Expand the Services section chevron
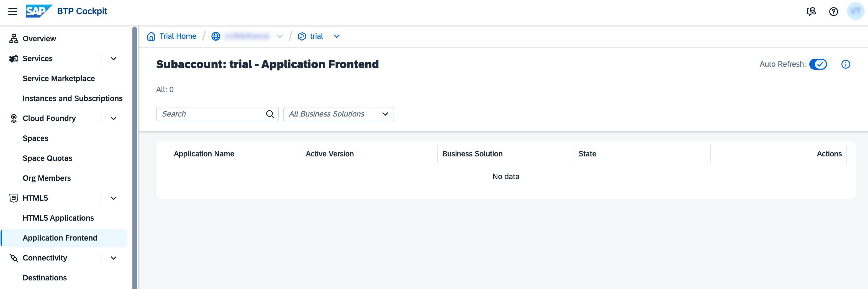The width and height of the screenshot is (868, 289). click(x=113, y=58)
